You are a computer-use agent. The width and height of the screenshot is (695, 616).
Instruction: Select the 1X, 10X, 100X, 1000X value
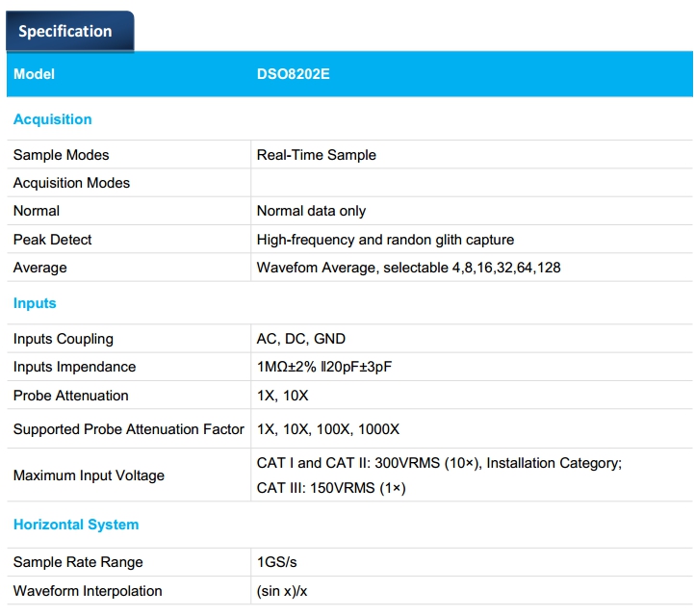pyautogui.click(x=328, y=429)
